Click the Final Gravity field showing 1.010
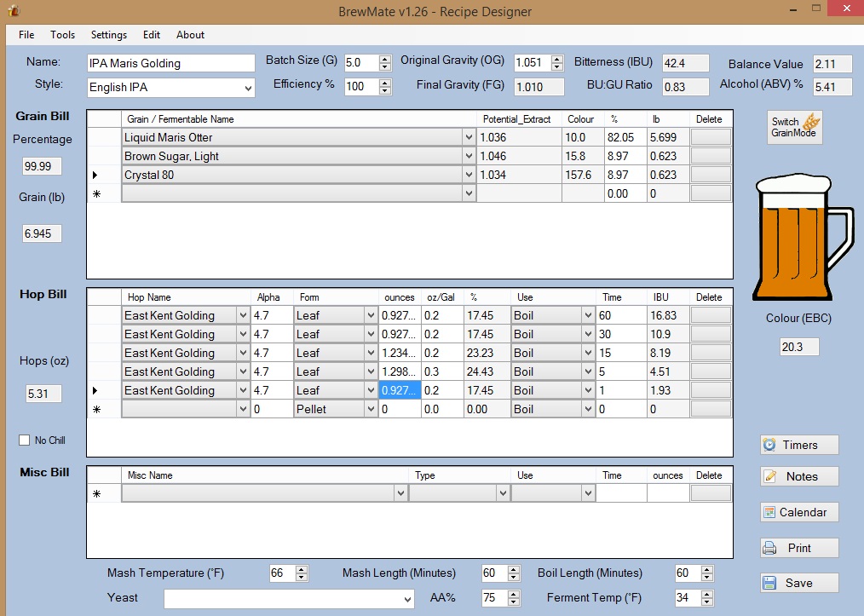Screen dimensions: 864x616 coord(539,87)
